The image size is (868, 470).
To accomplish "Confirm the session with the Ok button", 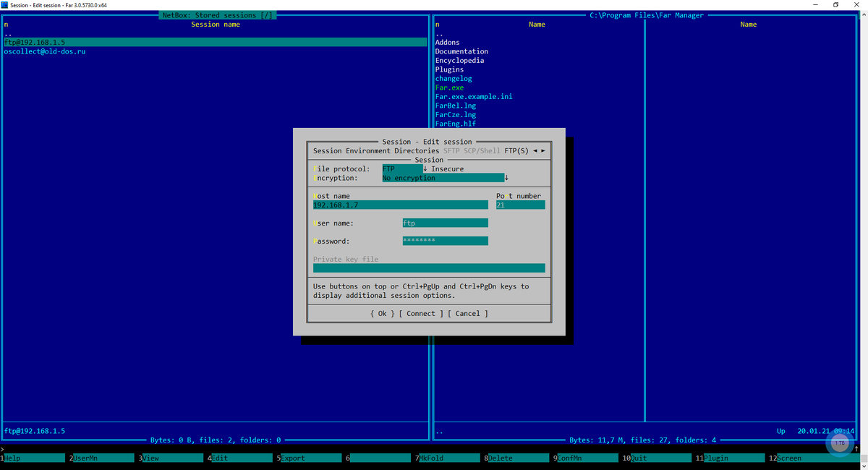I will pyautogui.click(x=382, y=314).
